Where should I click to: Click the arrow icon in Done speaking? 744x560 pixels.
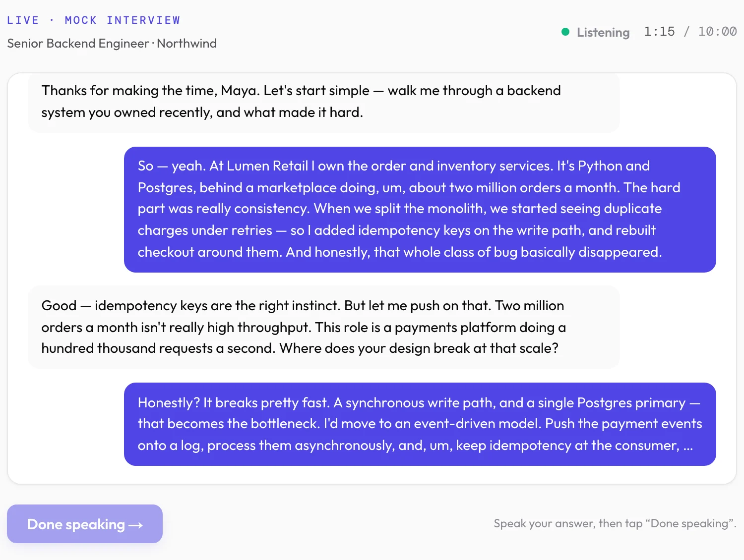point(136,525)
